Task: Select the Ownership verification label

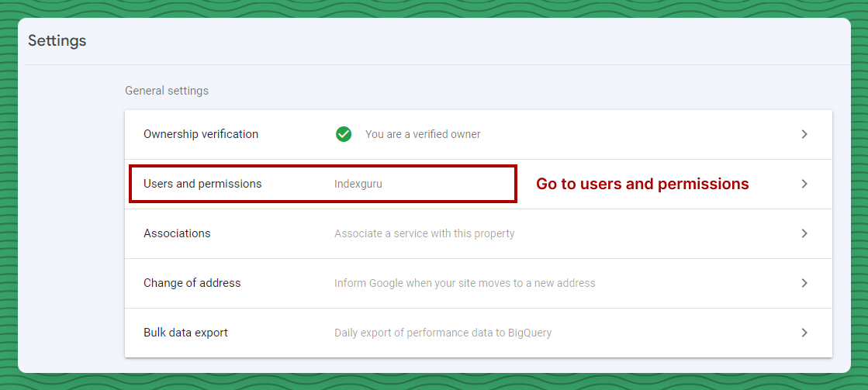Action: point(201,134)
